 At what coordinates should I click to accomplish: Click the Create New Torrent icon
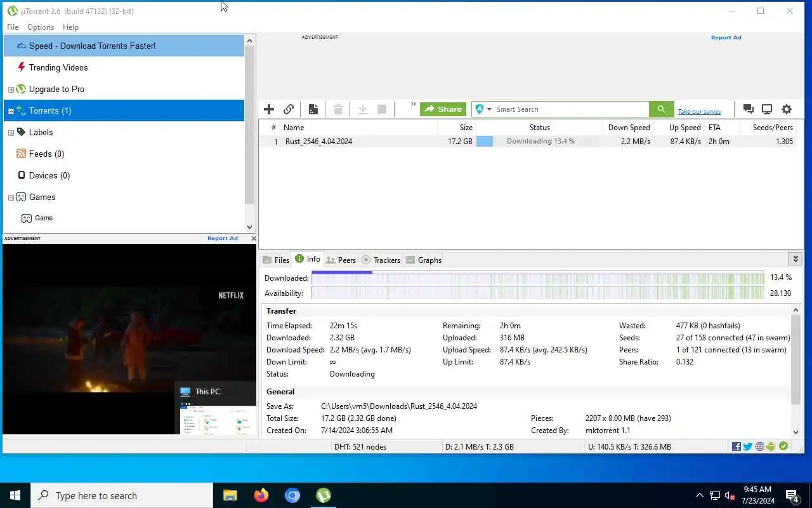pos(313,109)
